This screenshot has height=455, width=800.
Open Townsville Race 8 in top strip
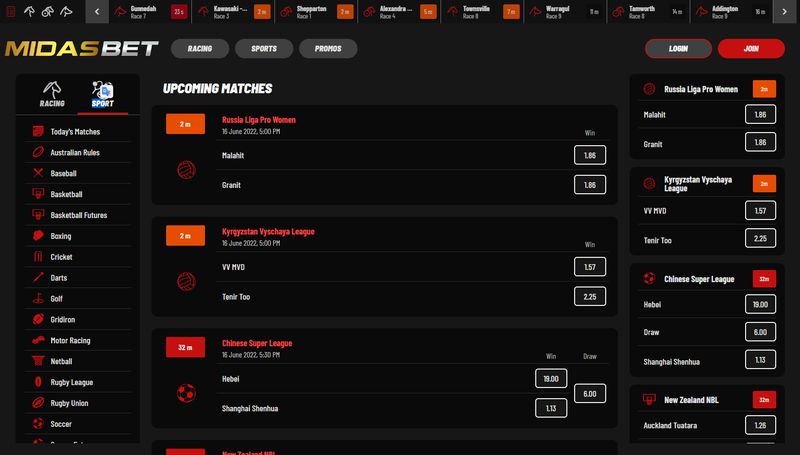483,12
